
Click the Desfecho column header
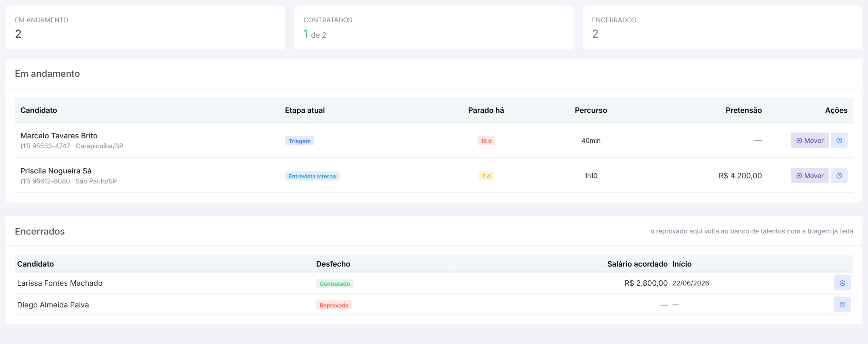click(333, 264)
